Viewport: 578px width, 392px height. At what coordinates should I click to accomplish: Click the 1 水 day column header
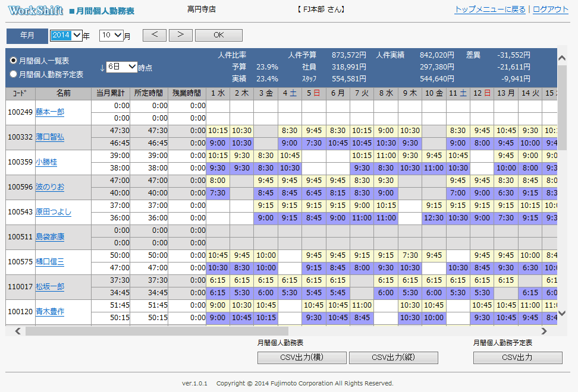[x=218, y=93]
